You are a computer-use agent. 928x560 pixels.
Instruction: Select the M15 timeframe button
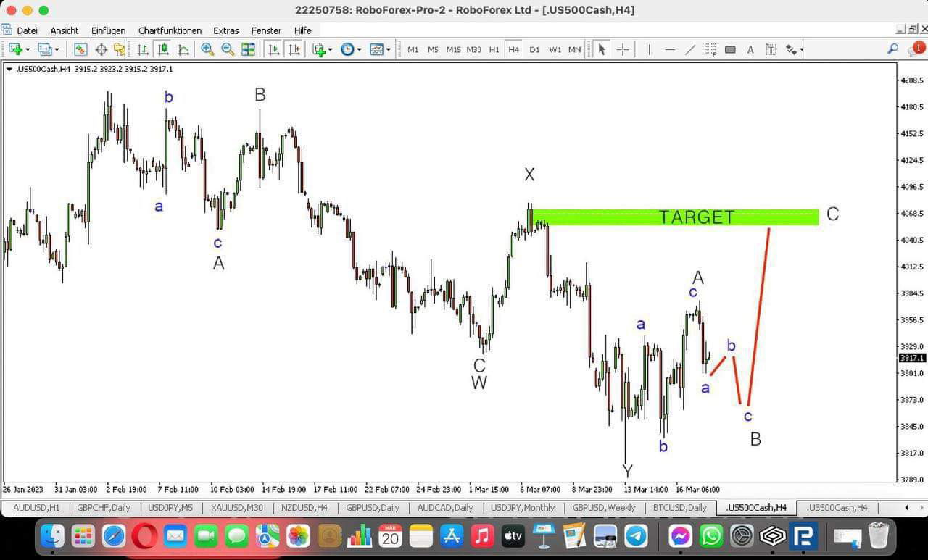point(453,49)
